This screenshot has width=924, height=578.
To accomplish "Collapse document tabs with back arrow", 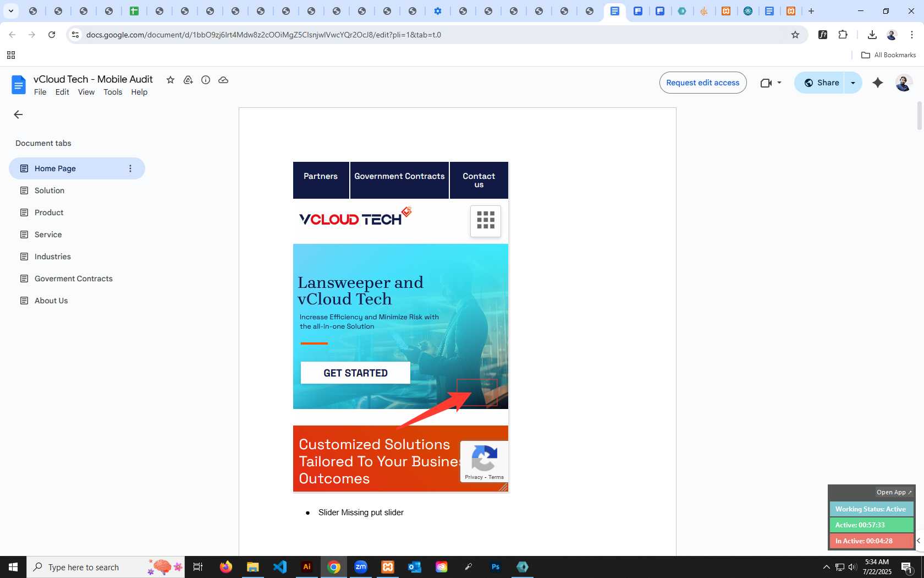I will [x=18, y=114].
